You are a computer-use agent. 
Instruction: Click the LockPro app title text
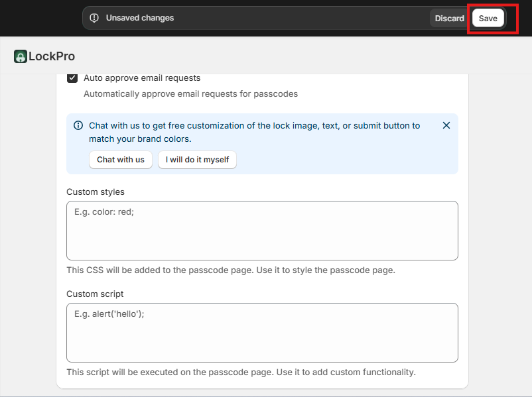52,56
